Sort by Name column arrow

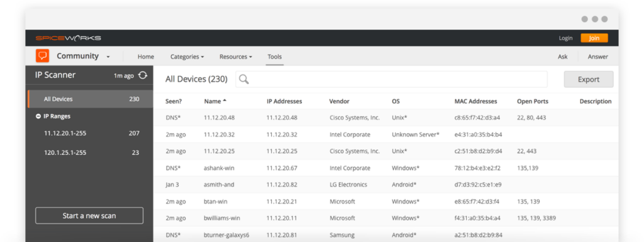click(x=225, y=101)
